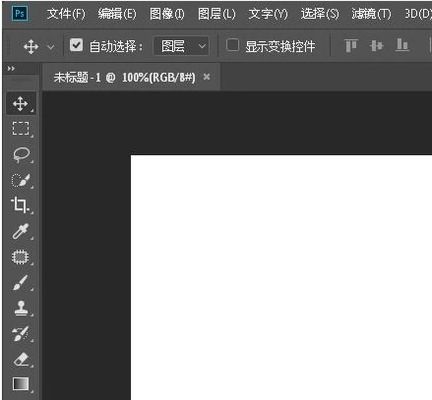Click the align vertical centers icon

tap(377, 46)
